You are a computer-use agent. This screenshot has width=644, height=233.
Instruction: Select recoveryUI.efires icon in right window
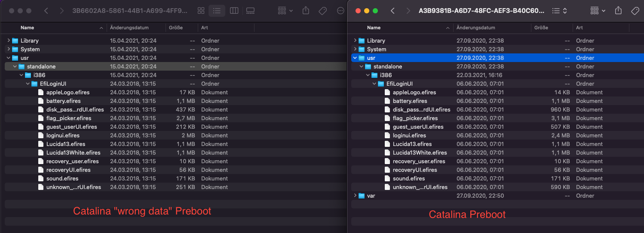pyautogui.click(x=387, y=170)
